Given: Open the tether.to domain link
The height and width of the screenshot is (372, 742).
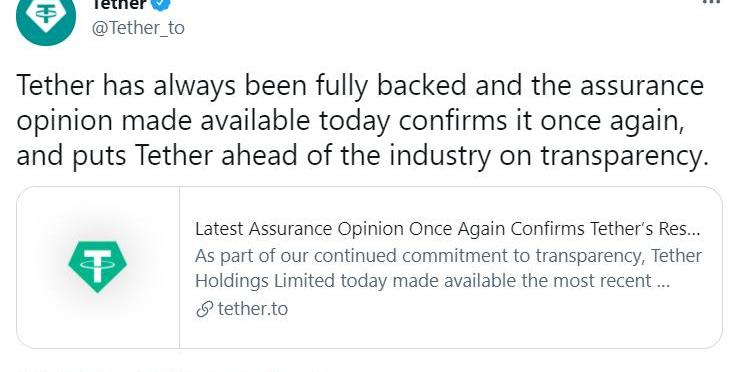Looking at the screenshot, I should pos(252,309).
